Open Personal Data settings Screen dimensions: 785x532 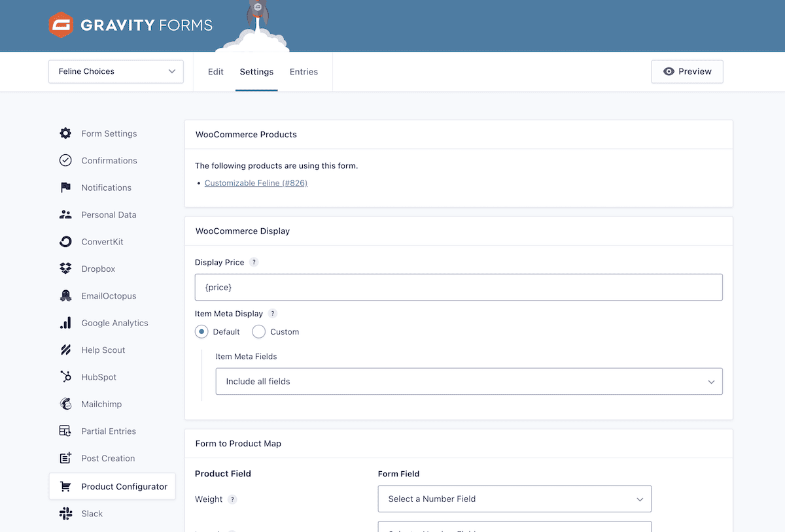pos(109,214)
